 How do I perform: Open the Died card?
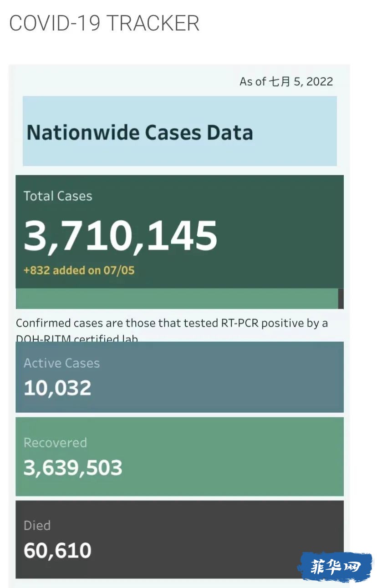[x=180, y=540]
